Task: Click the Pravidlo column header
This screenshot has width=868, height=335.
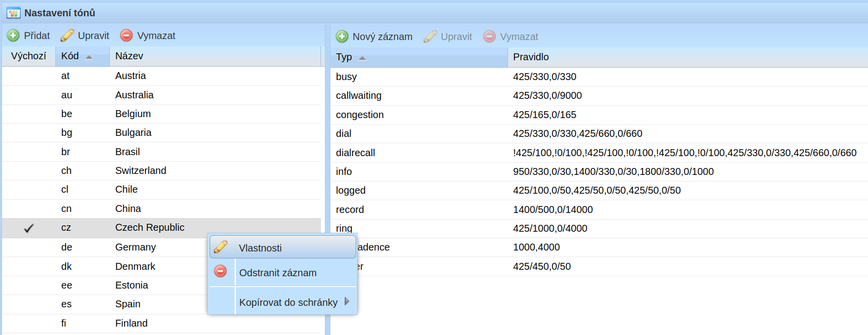Action: (x=687, y=57)
